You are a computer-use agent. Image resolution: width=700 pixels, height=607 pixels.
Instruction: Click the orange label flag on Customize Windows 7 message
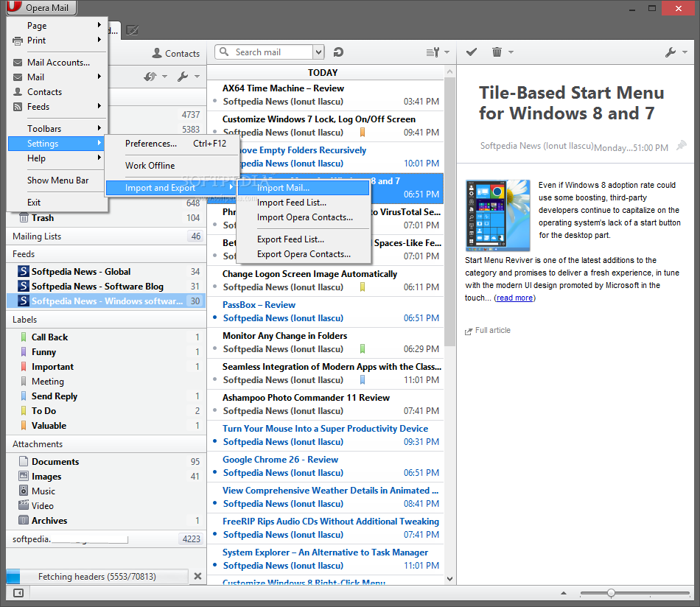[363, 132]
